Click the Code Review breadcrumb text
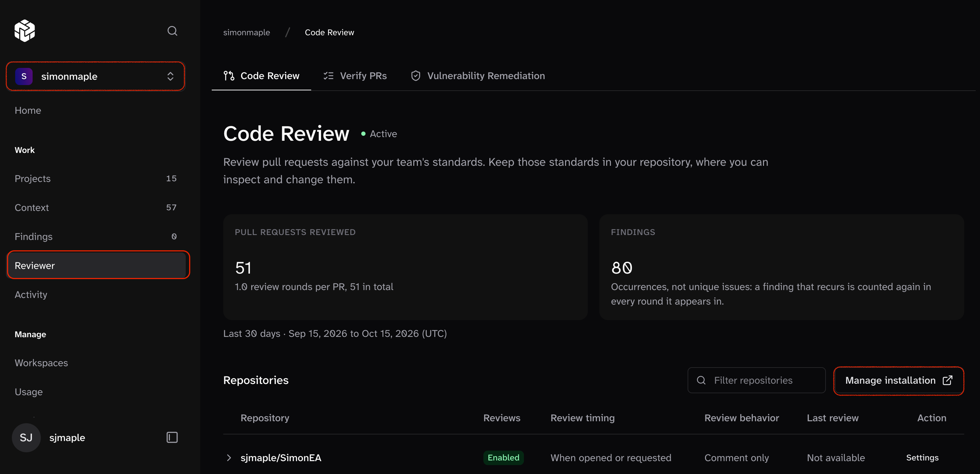The width and height of the screenshot is (980, 474). 329,32
